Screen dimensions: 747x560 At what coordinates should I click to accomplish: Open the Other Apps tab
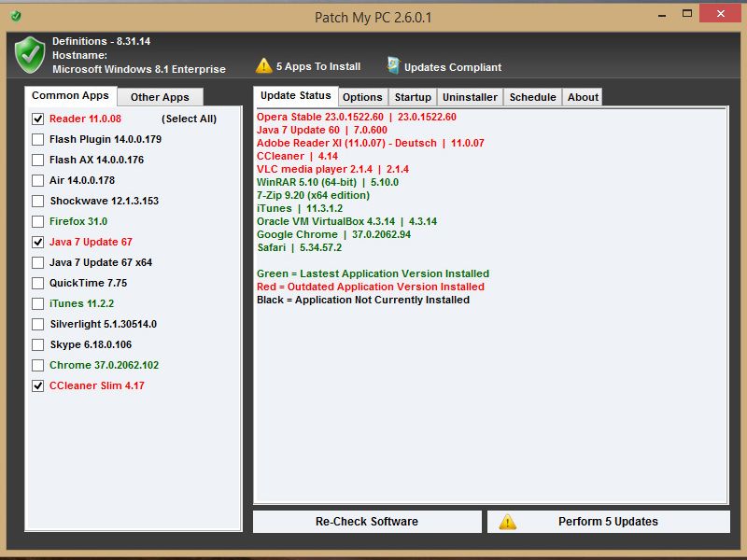[160, 97]
